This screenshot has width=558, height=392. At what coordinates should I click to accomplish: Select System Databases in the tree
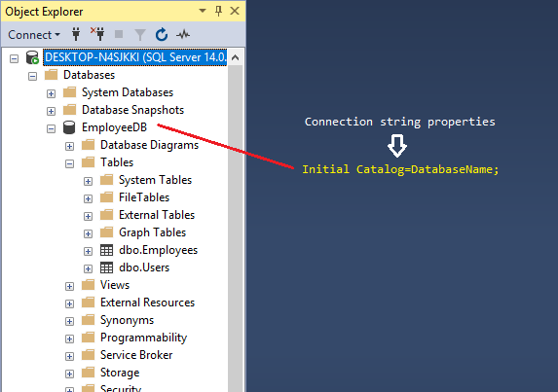click(x=128, y=92)
